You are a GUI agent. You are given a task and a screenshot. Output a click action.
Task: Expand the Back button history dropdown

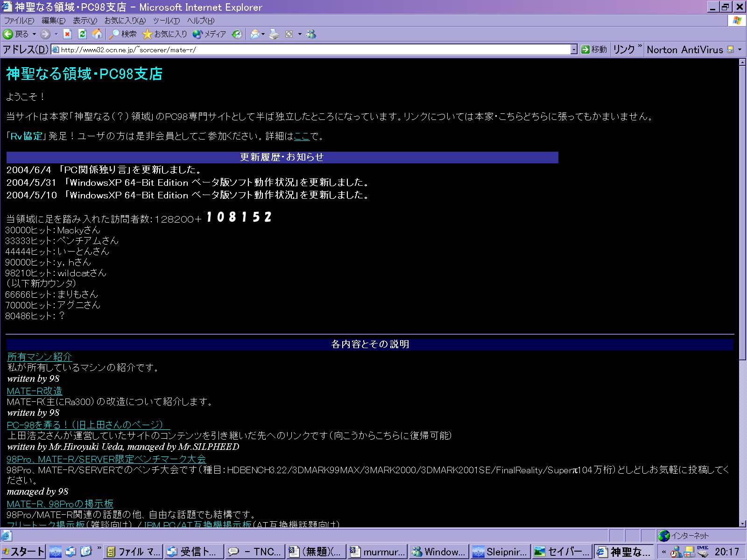[34, 34]
